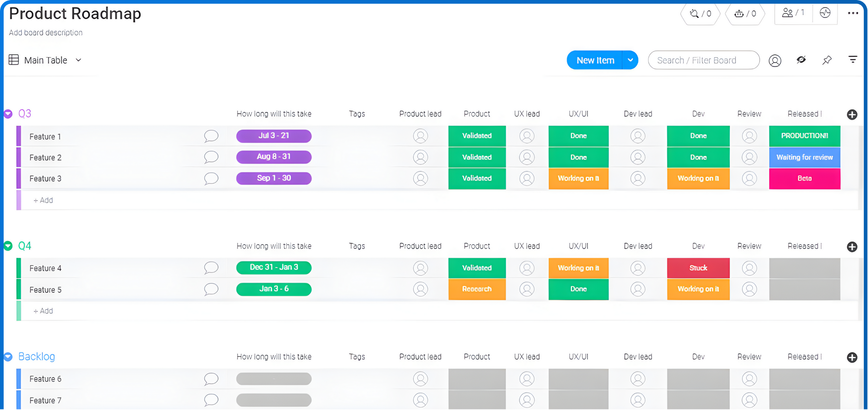Screen dimensions: 868x410
Task: Add a column to the Q3 group
Action: (x=852, y=114)
